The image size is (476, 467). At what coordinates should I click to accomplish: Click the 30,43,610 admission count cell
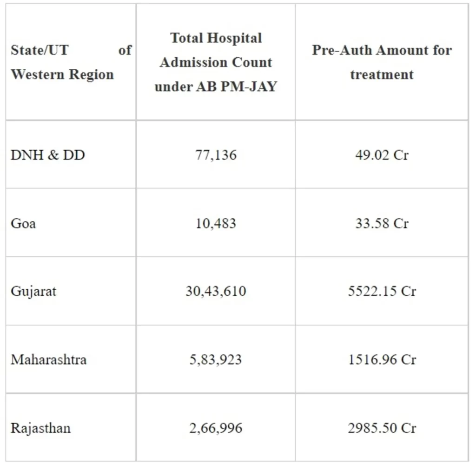(216, 292)
